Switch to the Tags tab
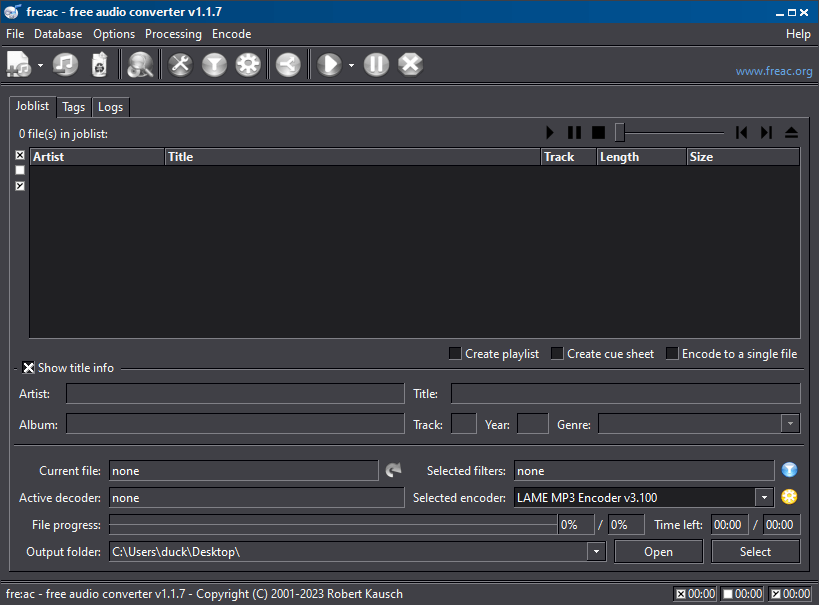Screen dimensions: 819x605 click(73, 107)
